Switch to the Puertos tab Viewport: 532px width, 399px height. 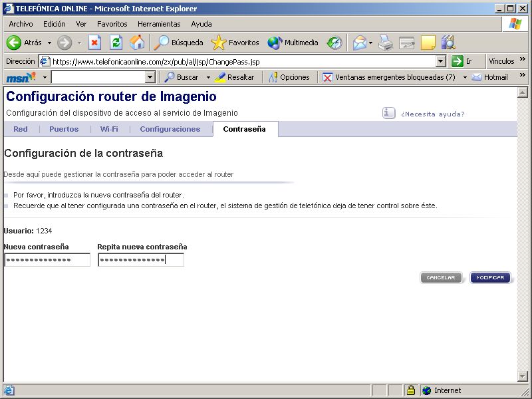point(64,129)
